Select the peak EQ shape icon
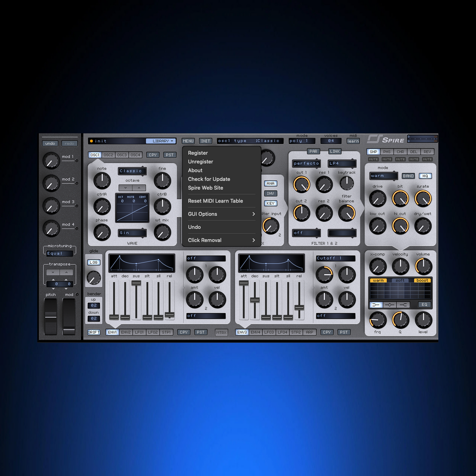Viewport: 476px width, 476px height. (389, 305)
